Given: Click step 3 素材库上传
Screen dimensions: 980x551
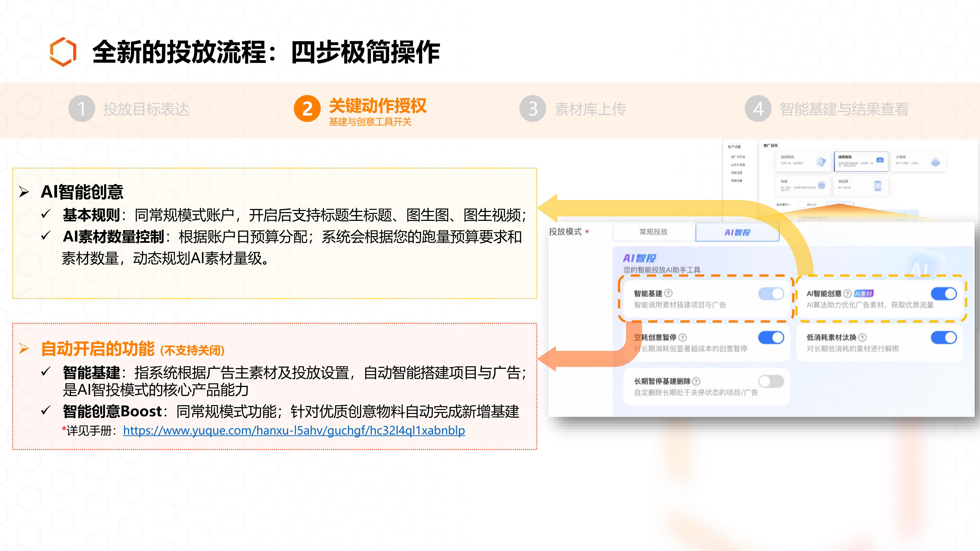Looking at the screenshot, I should point(590,109).
